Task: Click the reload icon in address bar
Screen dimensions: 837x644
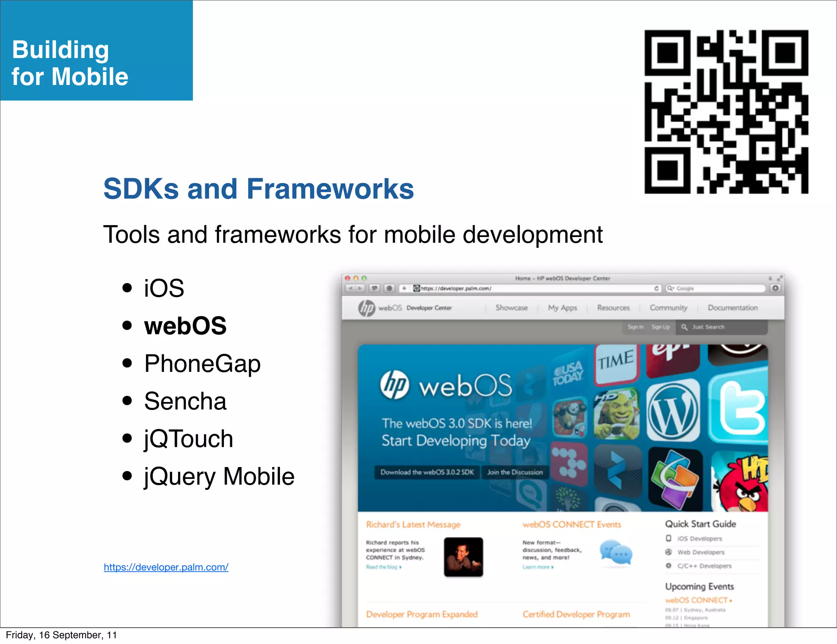Action: [x=656, y=288]
